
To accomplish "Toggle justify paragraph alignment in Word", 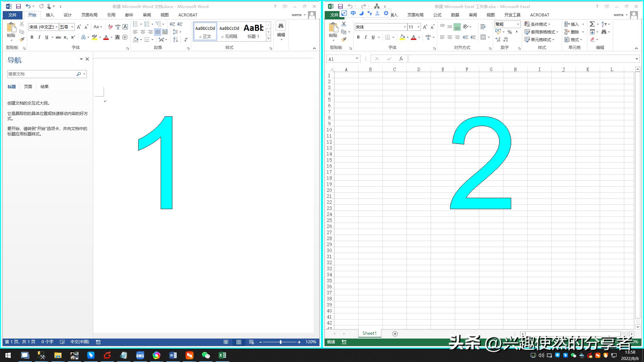I will [157, 32].
